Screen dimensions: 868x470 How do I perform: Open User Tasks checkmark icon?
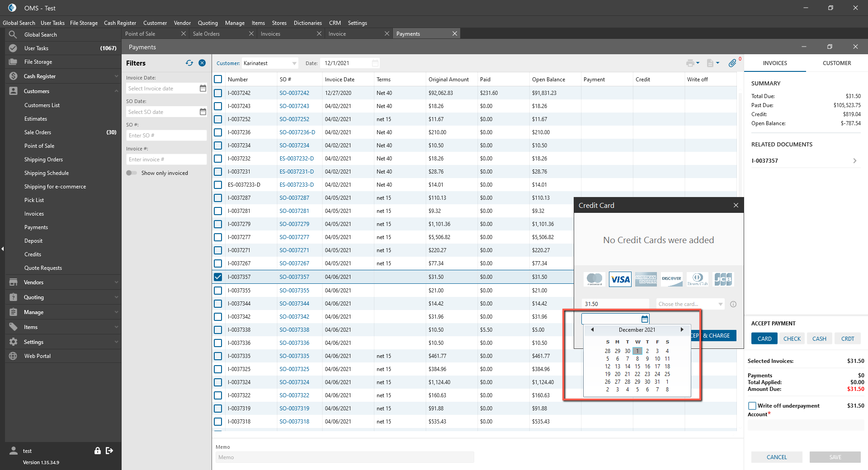tap(13, 48)
